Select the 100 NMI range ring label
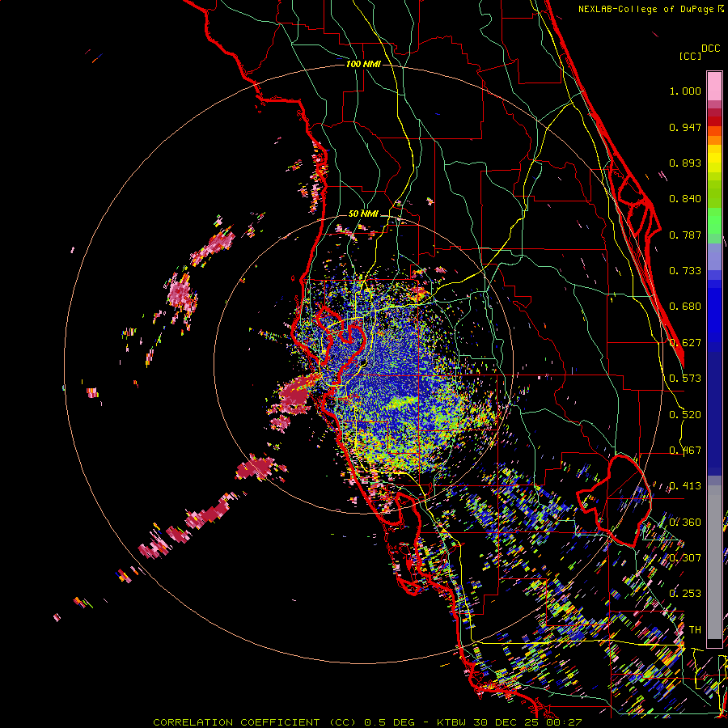 coord(363,64)
